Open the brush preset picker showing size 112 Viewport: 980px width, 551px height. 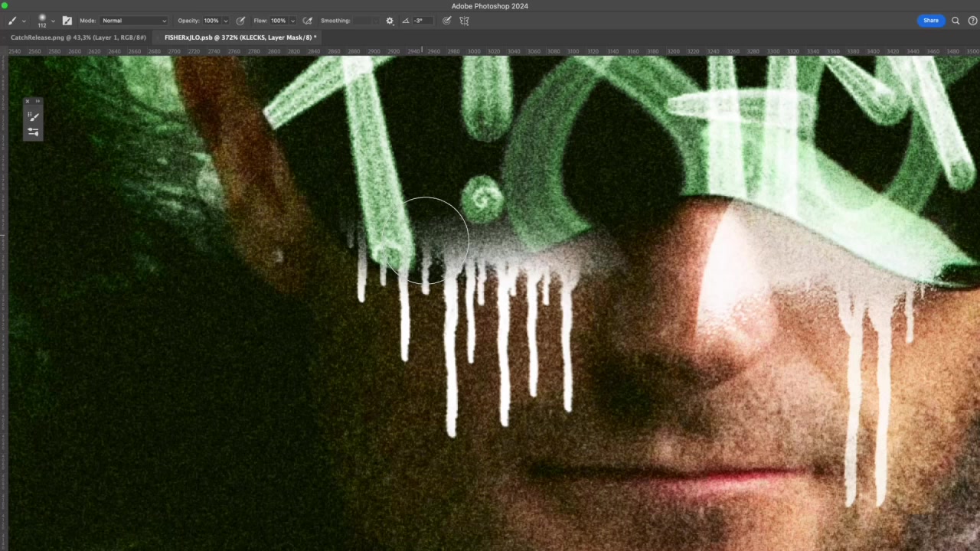(x=42, y=21)
